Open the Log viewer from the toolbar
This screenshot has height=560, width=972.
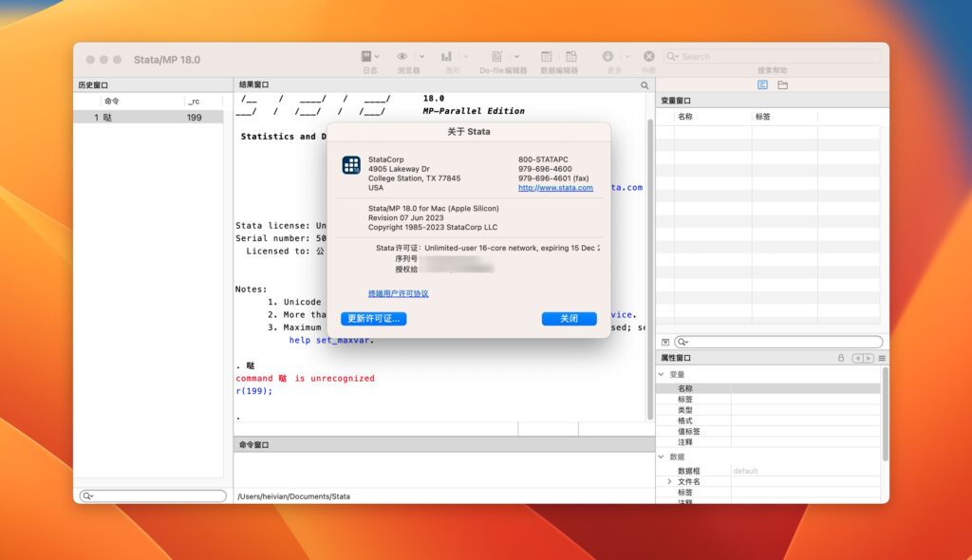[365, 56]
